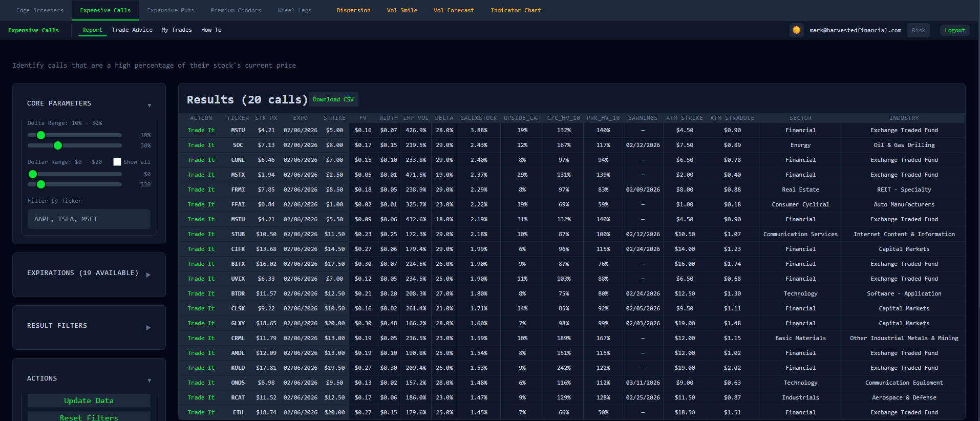
Task: Click Trade It for CLSK
Action: coord(201,308)
